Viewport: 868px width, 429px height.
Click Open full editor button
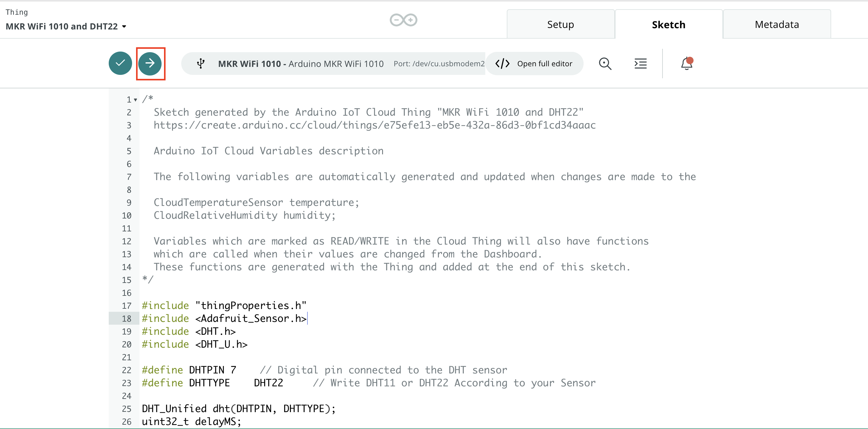coord(544,64)
